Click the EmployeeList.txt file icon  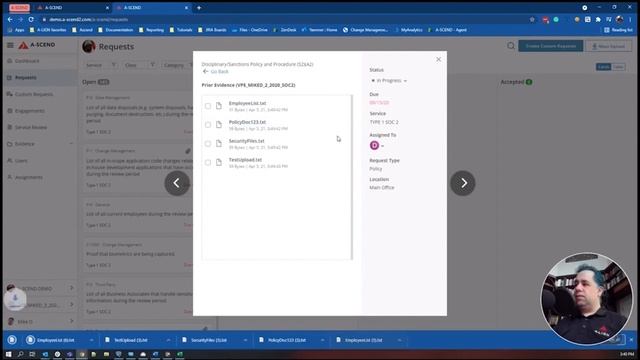click(x=219, y=106)
